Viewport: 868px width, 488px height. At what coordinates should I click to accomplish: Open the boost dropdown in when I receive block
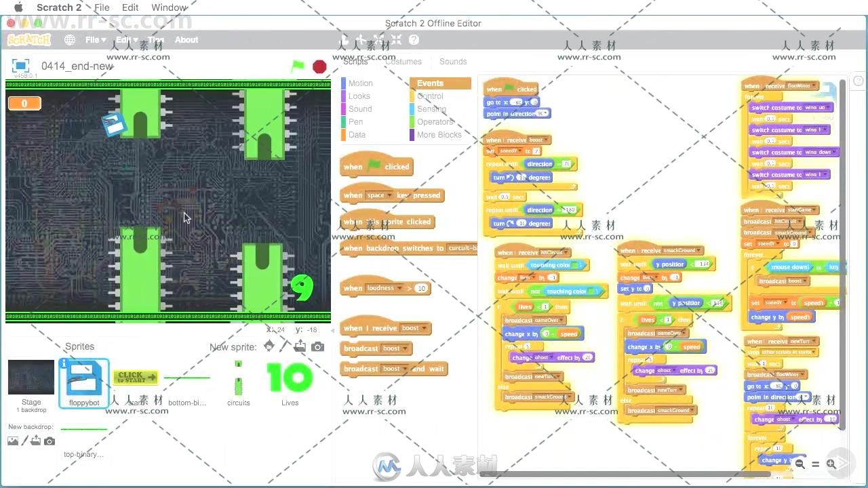coord(425,328)
